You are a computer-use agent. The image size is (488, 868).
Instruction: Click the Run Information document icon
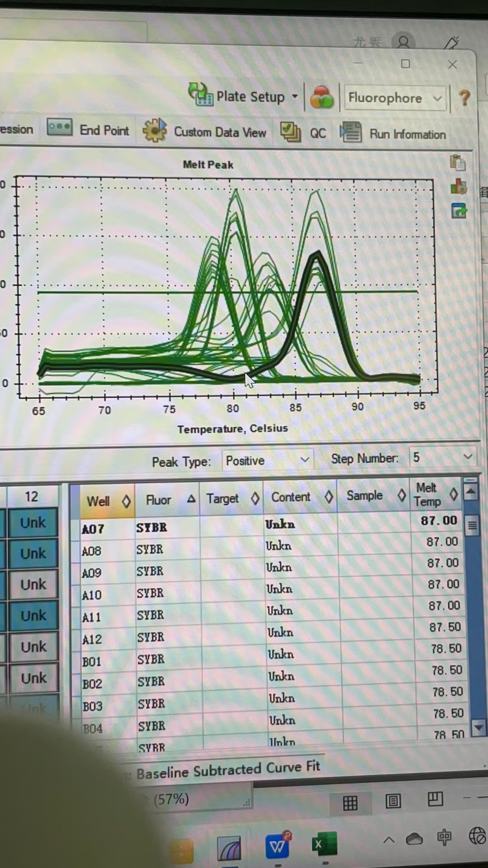point(351,133)
